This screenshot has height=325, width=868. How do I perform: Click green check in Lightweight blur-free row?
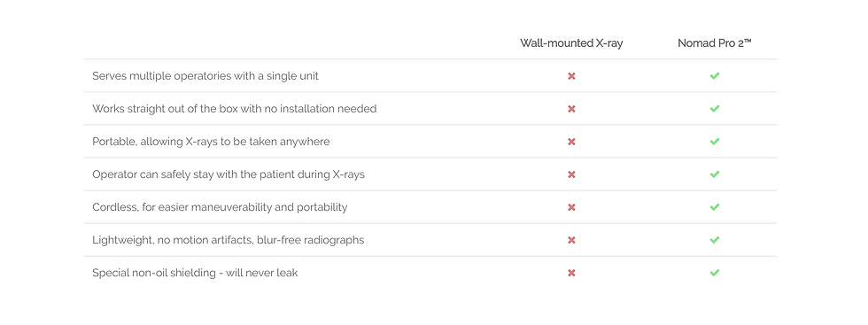715,240
